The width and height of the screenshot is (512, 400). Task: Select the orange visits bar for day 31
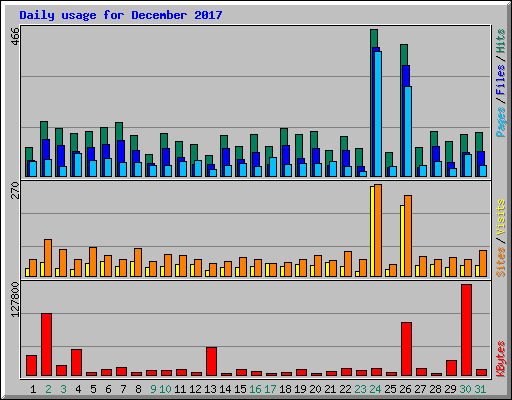pos(483,263)
